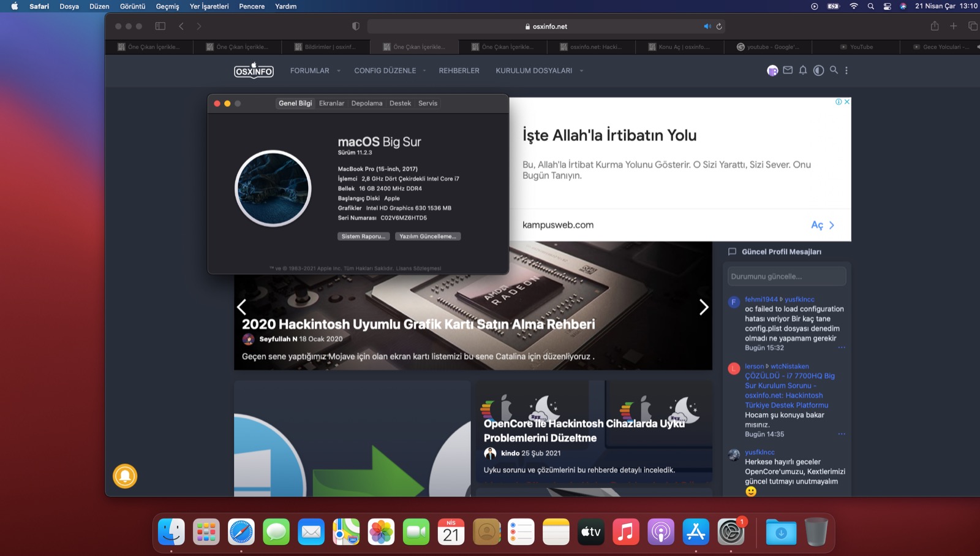The width and height of the screenshot is (980, 556).
Task: Show site notifications bell in header
Action: click(x=803, y=70)
